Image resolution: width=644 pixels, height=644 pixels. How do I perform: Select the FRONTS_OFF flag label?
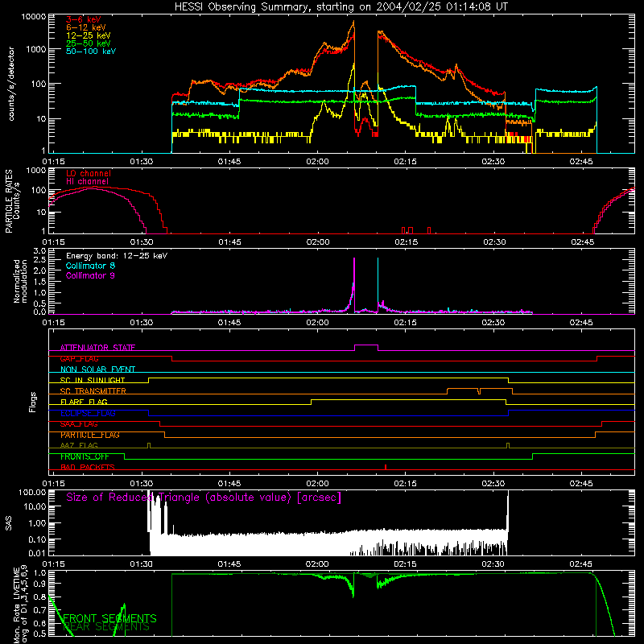[85, 456]
